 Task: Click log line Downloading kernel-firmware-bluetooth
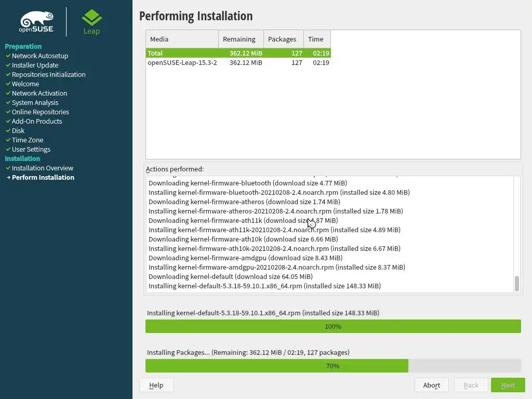pyautogui.click(x=248, y=183)
